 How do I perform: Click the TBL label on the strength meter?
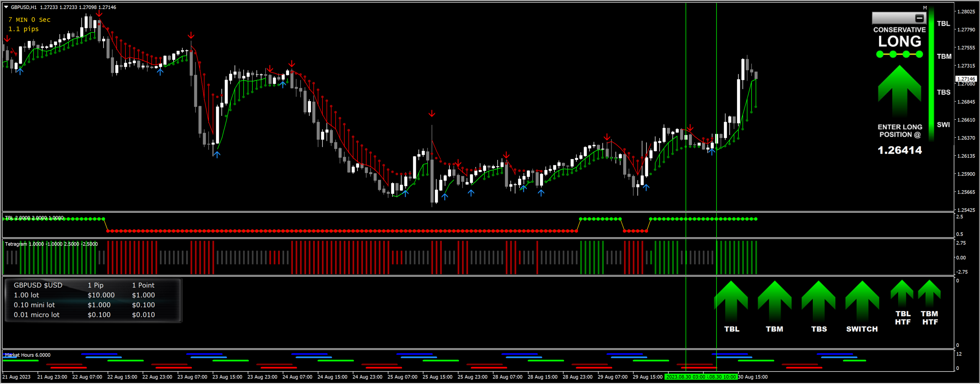click(943, 23)
